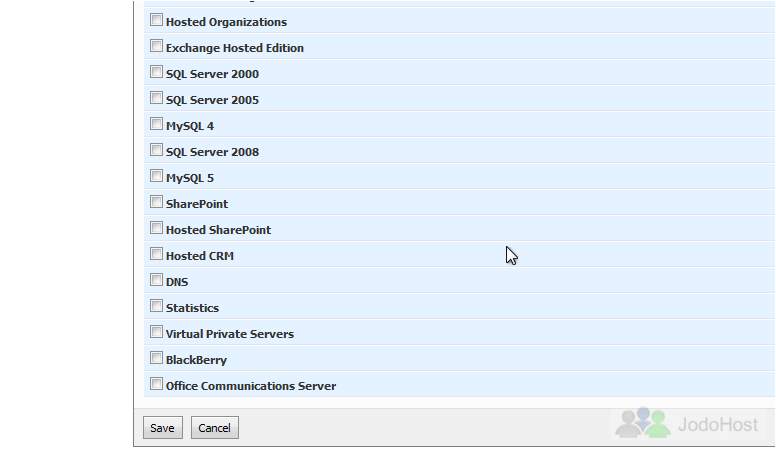
Task: Tick the BlackBerry checkbox
Action: tap(156, 358)
